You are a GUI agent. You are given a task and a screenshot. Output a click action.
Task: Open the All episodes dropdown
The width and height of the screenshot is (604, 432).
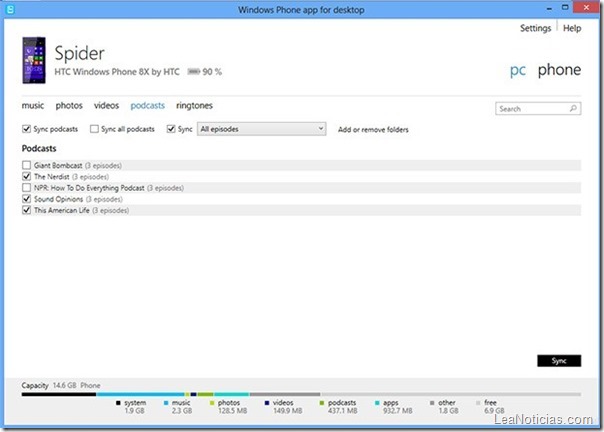pos(262,129)
